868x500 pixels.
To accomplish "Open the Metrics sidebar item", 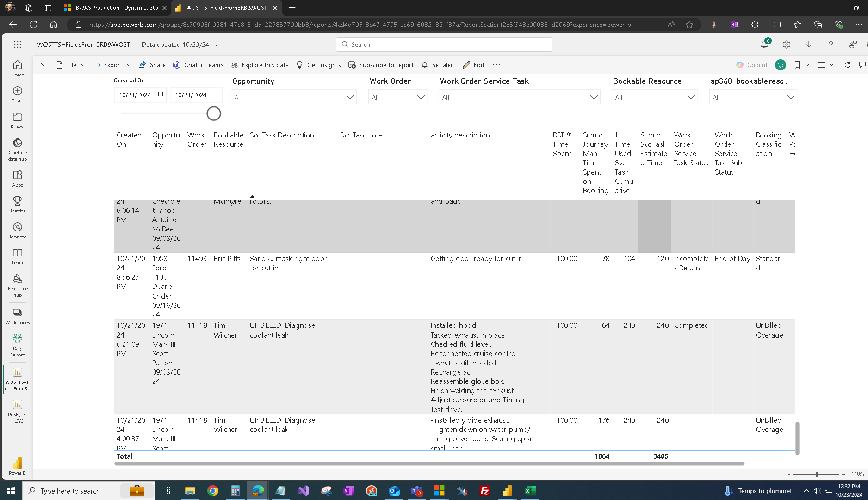I will click(x=18, y=204).
